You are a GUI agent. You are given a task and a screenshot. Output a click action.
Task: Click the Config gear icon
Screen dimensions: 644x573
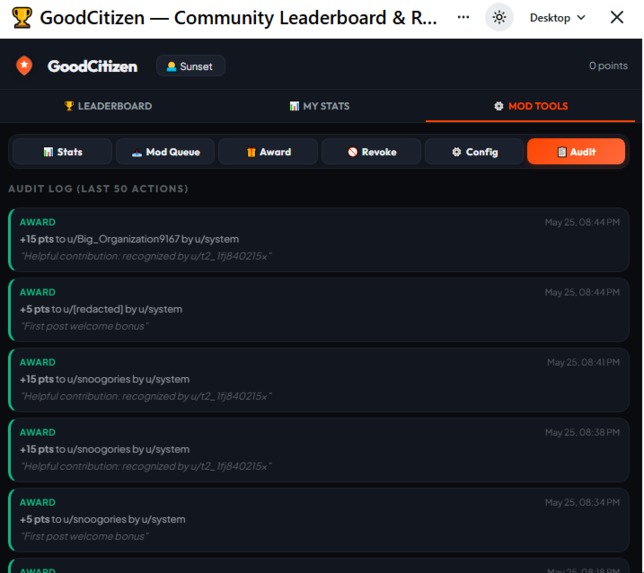(x=456, y=152)
